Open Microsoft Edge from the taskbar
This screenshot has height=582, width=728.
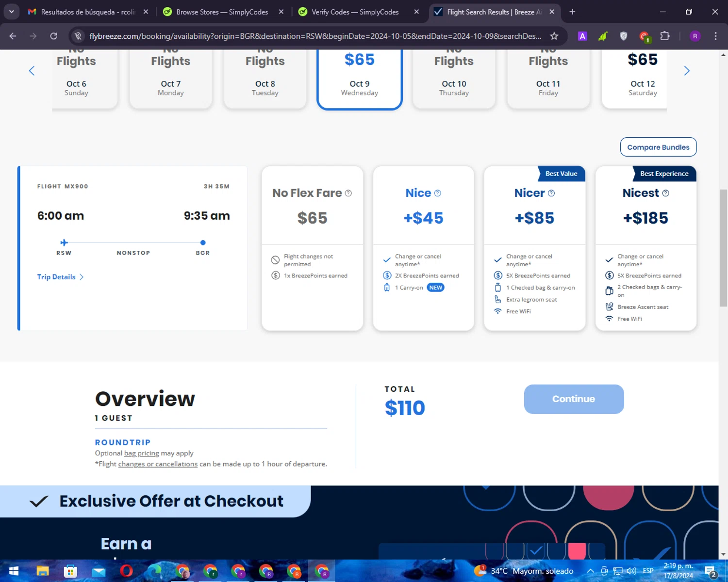click(x=154, y=571)
